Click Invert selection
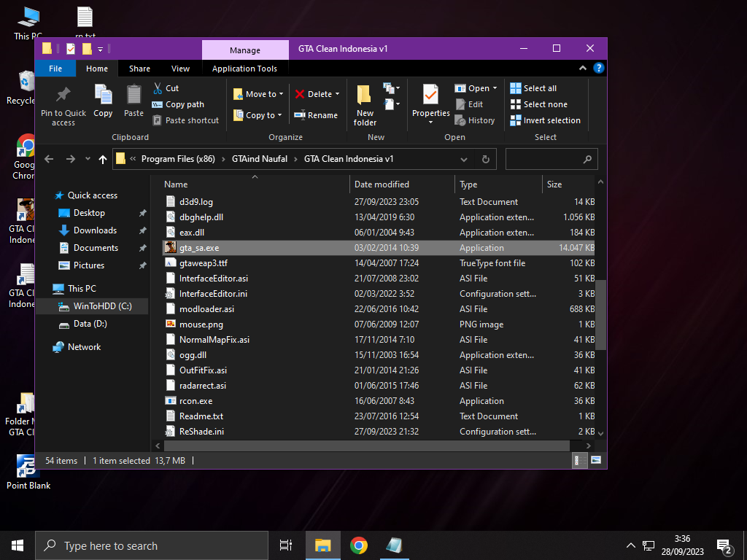Image resolution: width=747 pixels, height=560 pixels. (545, 120)
